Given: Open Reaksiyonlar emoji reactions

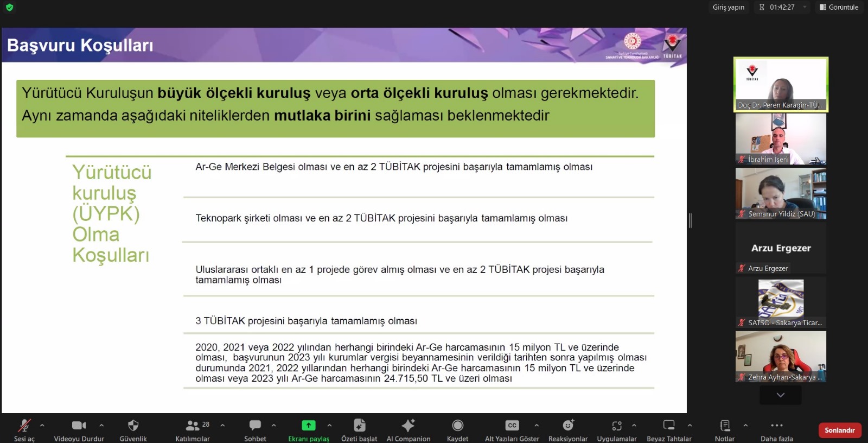Looking at the screenshot, I should point(567,426).
